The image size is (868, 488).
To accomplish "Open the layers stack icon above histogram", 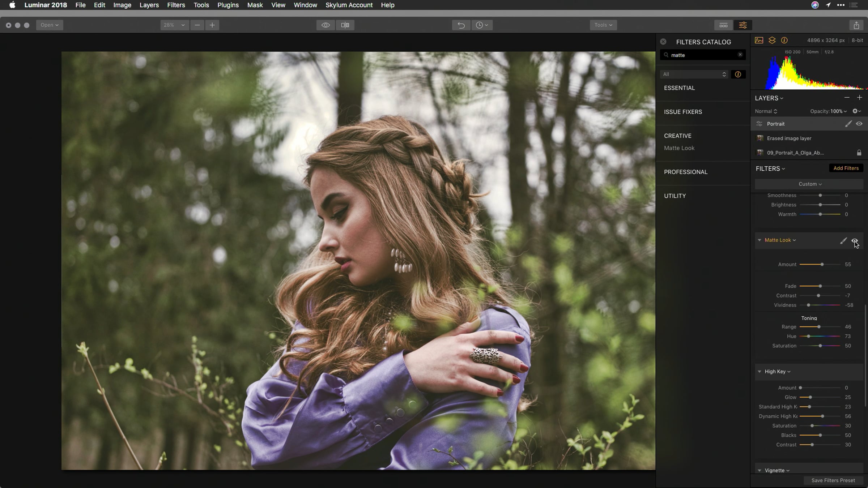I will 772,40.
